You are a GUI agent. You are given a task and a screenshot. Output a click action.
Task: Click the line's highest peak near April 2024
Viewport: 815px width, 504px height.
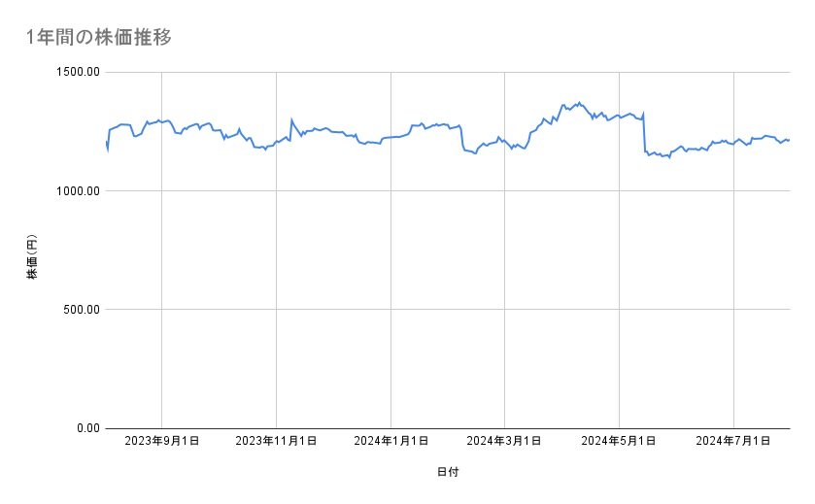click(x=579, y=102)
